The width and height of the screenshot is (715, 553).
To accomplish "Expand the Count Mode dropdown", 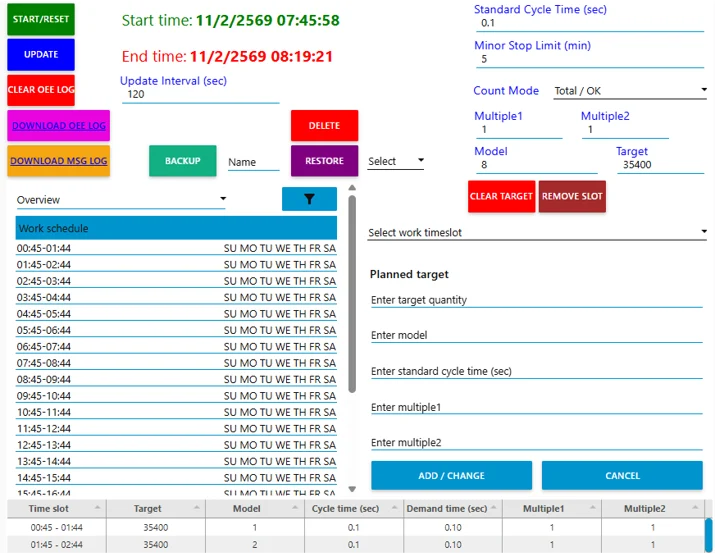I will [630, 91].
